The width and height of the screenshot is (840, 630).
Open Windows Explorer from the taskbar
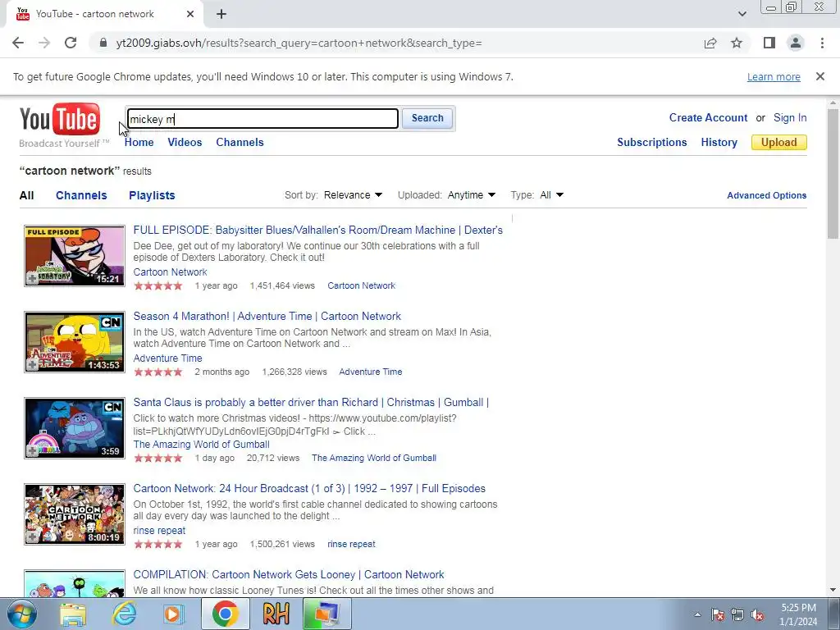(73, 614)
